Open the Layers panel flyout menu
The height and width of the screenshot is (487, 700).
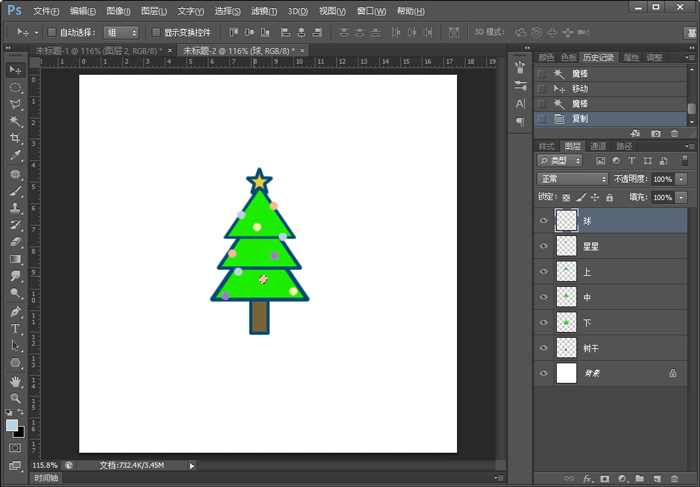(689, 146)
